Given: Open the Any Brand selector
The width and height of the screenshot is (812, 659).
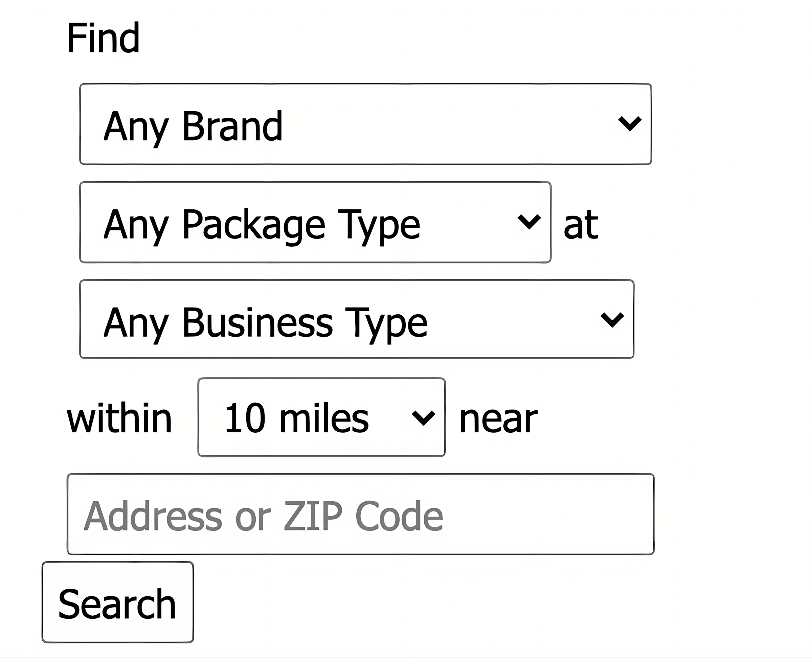Looking at the screenshot, I should point(364,123).
